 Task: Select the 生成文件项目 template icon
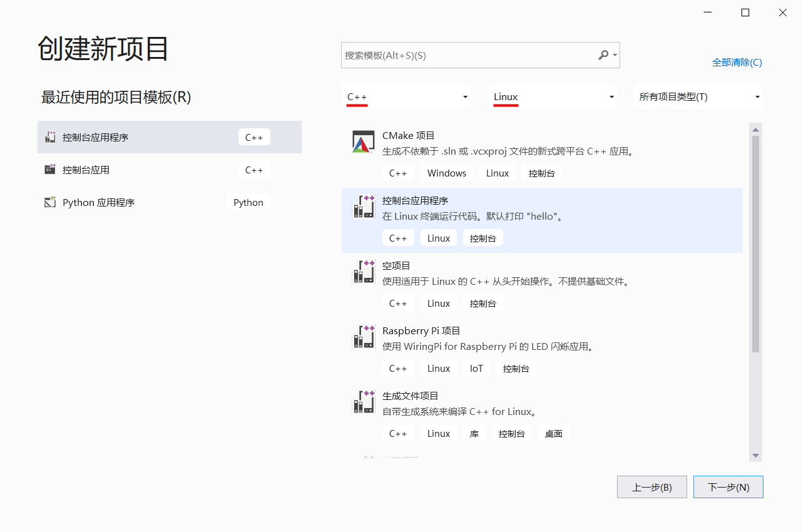pos(364,402)
